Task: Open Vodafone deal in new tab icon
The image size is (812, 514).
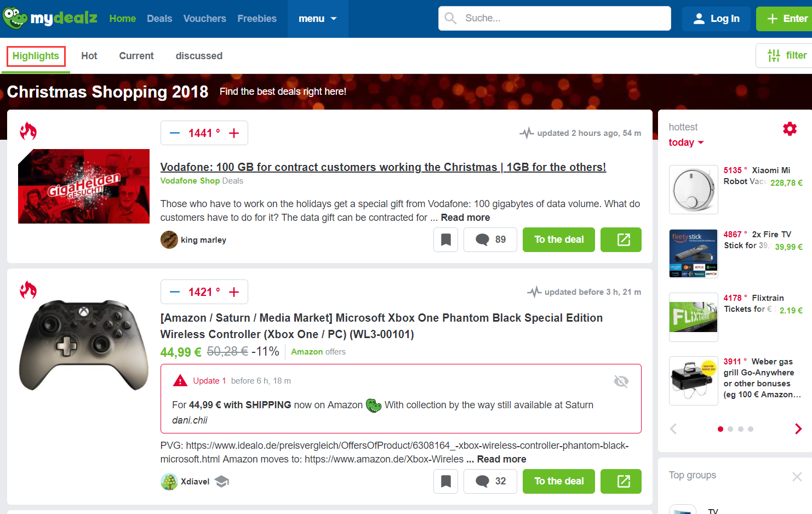Action: (621, 239)
